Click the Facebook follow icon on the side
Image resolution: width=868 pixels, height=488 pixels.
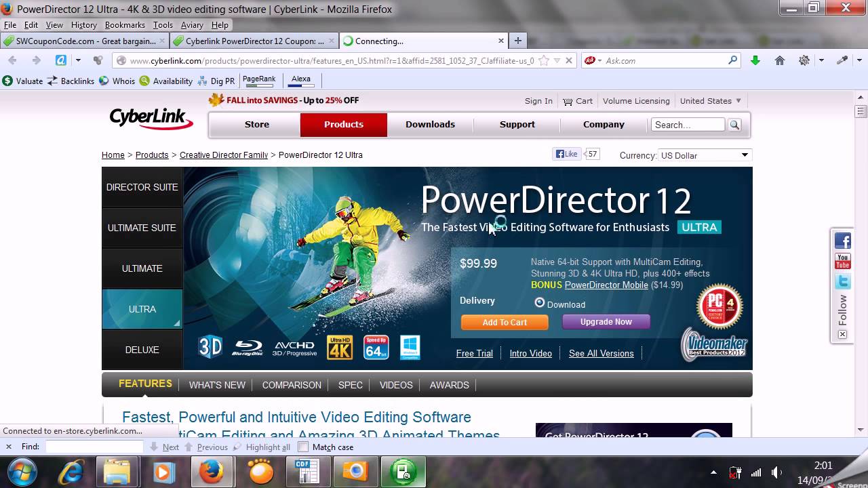coord(843,241)
